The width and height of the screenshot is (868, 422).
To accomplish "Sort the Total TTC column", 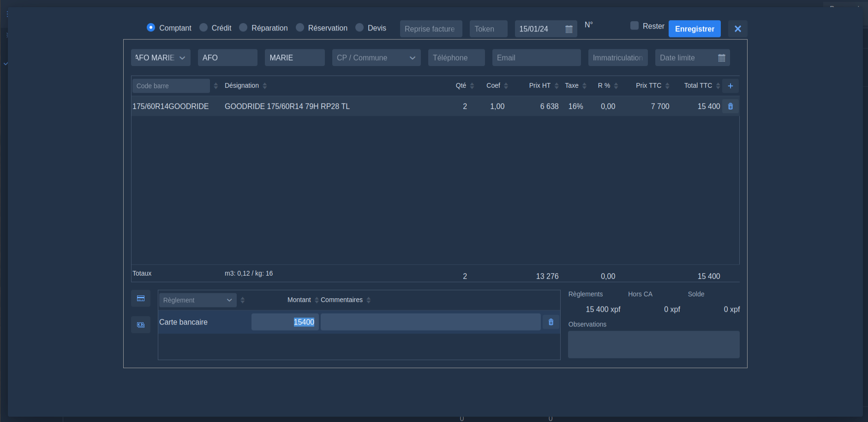I will [x=718, y=86].
